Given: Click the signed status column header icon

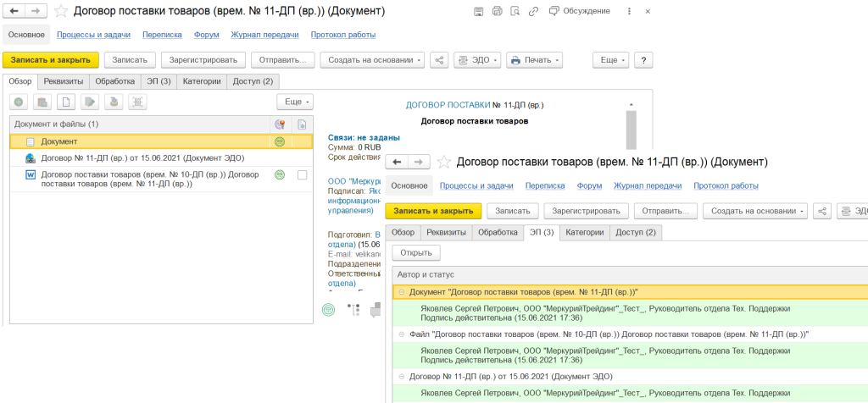Looking at the screenshot, I should [x=280, y=124].
